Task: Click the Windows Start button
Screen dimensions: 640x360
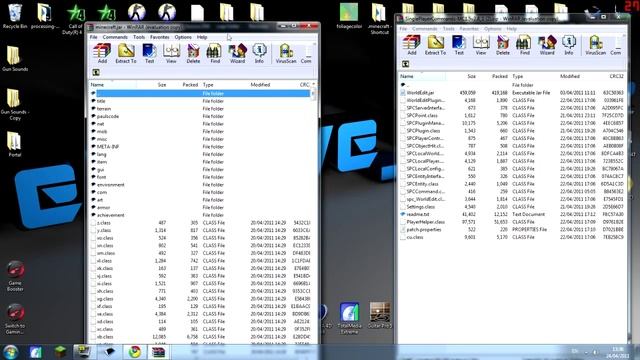Action: coord(11,352)
